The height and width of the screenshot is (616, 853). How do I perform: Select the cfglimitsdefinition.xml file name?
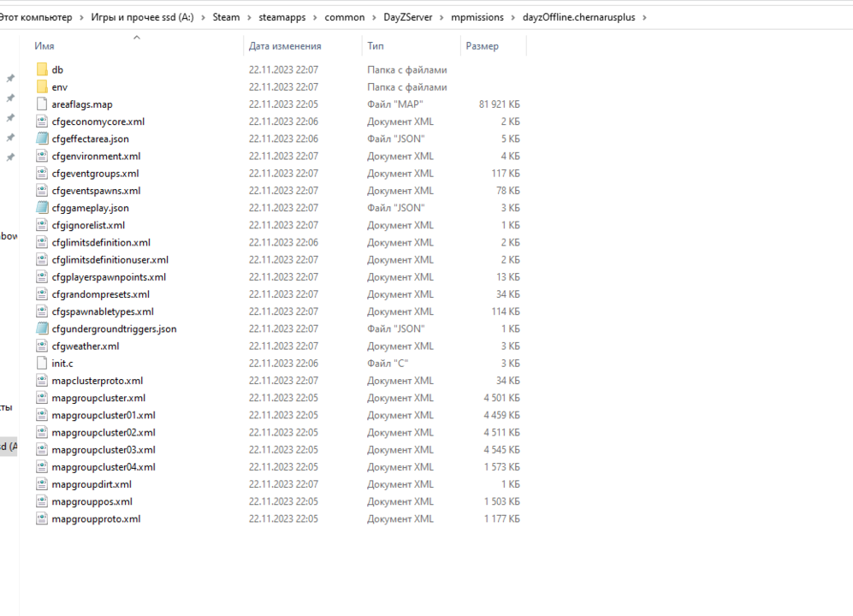(101, 243)
